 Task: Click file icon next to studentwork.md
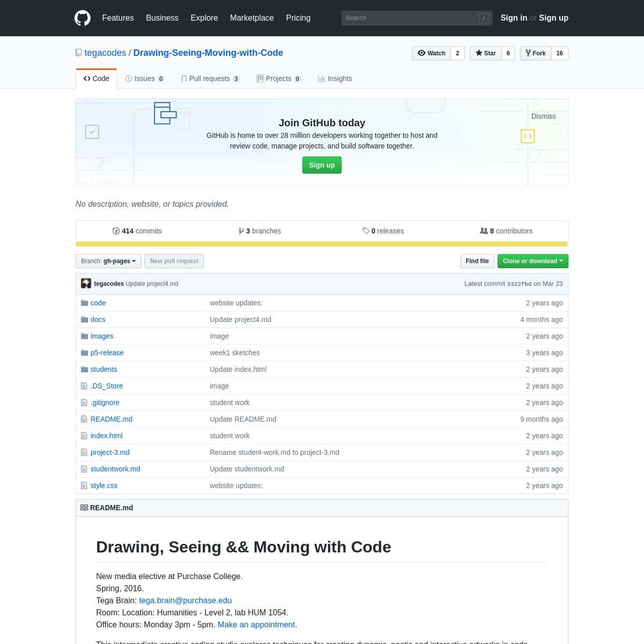coord(84,469)
